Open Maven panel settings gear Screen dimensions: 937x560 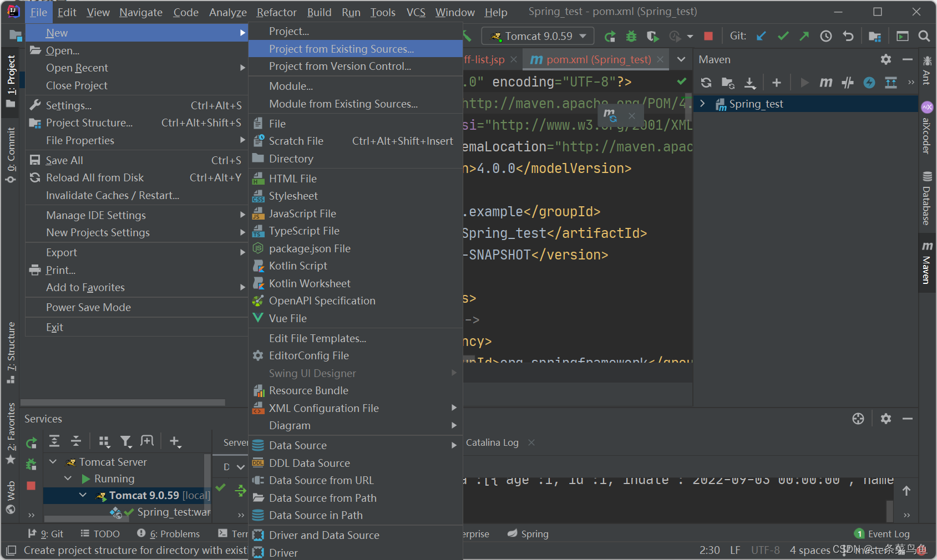pos(886,59)
